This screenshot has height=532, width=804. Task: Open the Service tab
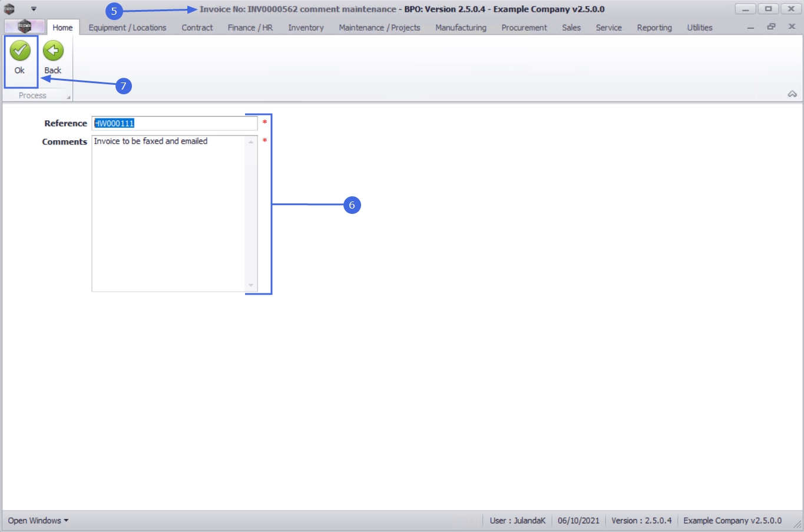coord(608,28)
